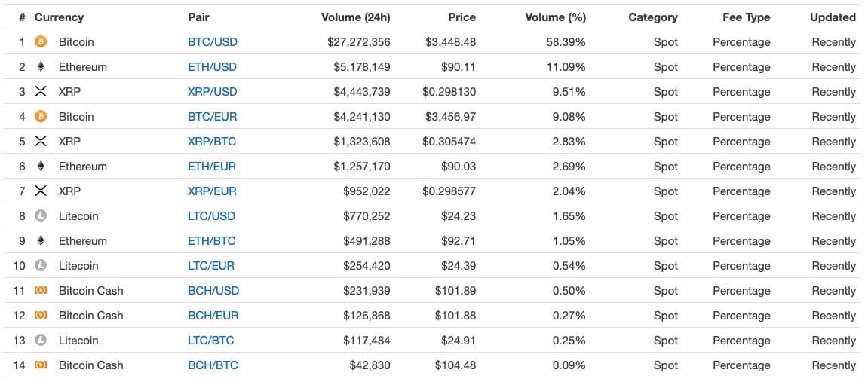Screen dimensions: 868x382
Task: Sort by Category column header
Action: click(x=652, y=17)
